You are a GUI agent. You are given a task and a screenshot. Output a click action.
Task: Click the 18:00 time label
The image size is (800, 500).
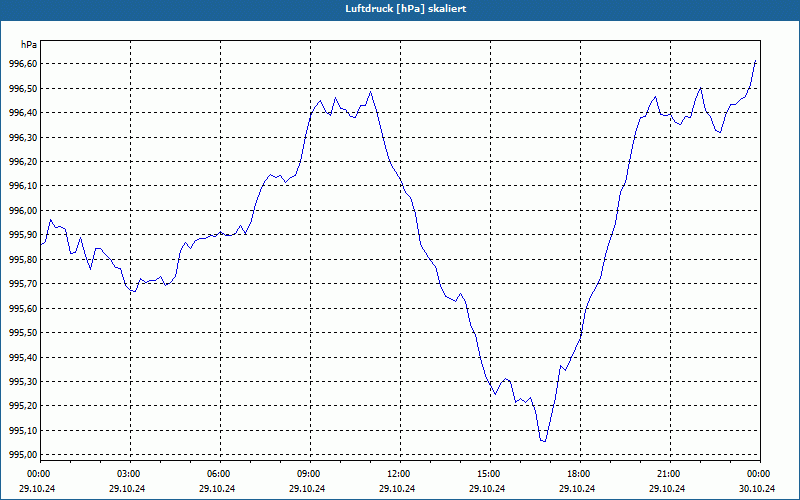pyautogui.click(x=581, y=473)
